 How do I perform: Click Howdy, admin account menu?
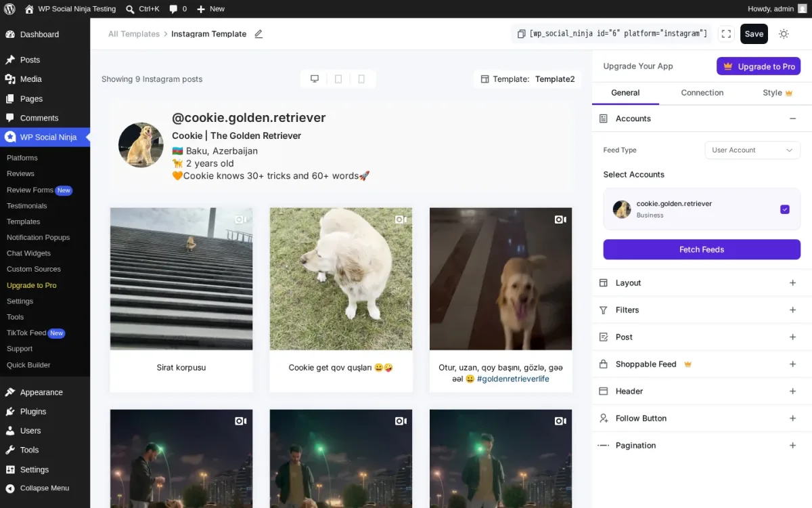[x=777, y=9]
